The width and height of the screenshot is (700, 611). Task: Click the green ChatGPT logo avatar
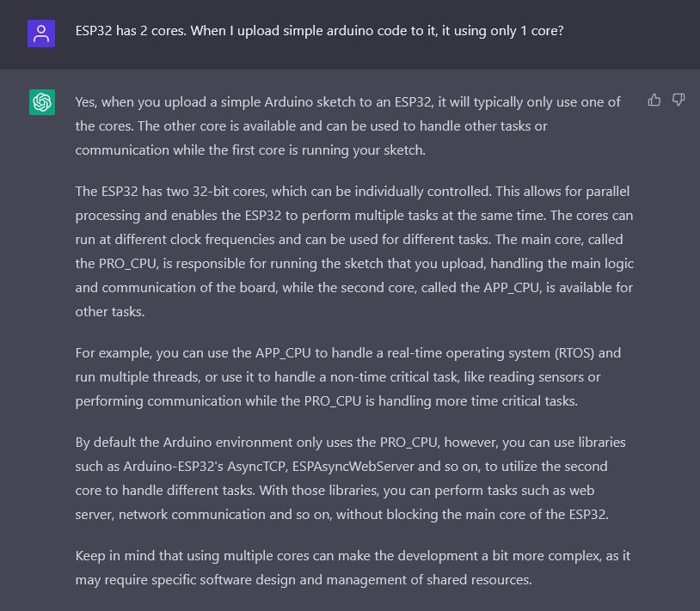tap(42, 102)
